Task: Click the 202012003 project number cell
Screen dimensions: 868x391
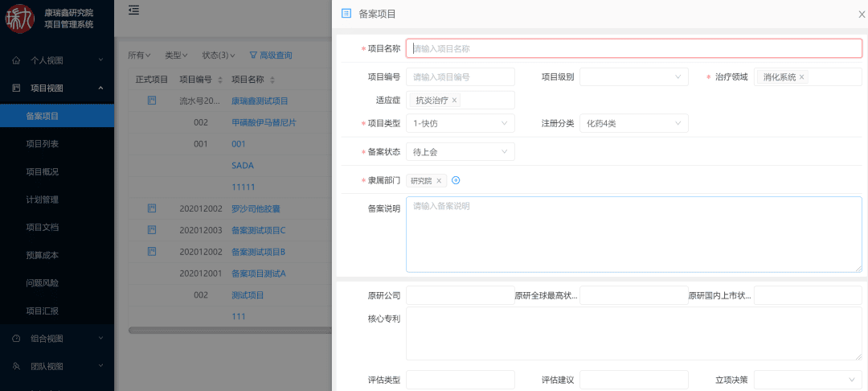Action: [x=201, y=230]
